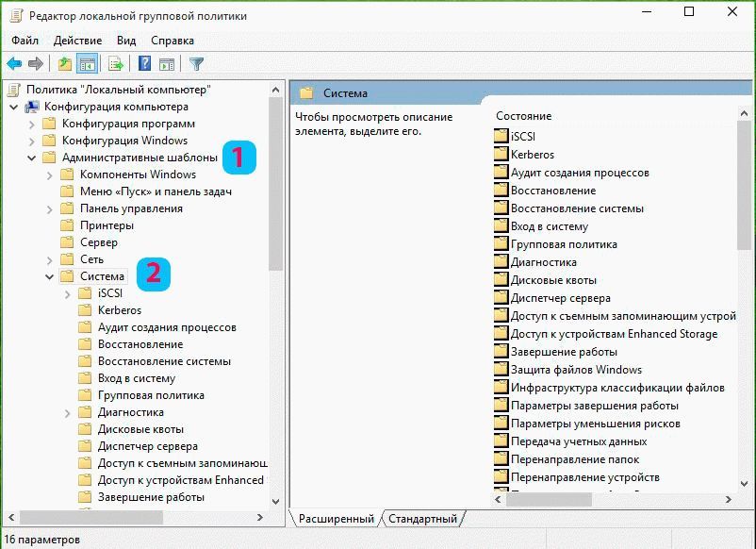Select Принтеры in the left tree
The height and width of the screenshot is (549, 756).
107,225
